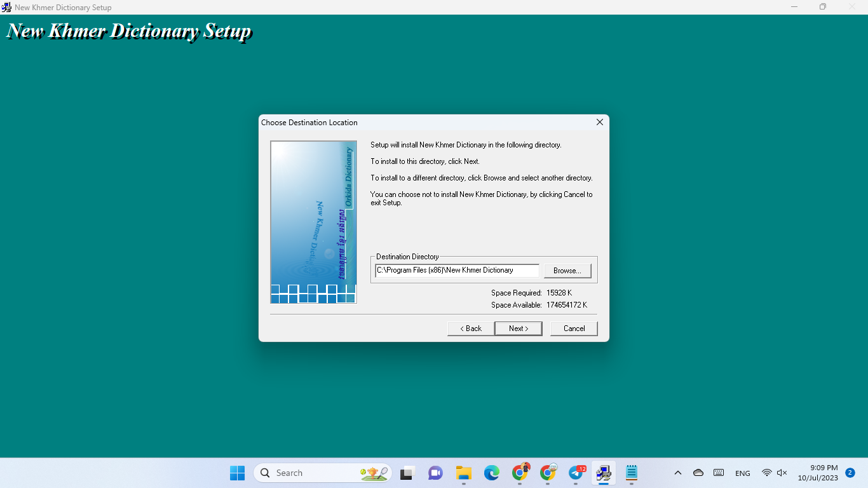Cancel the setup wizard
Viewport: 868px width, 488px height.
[x=574, y=329]
